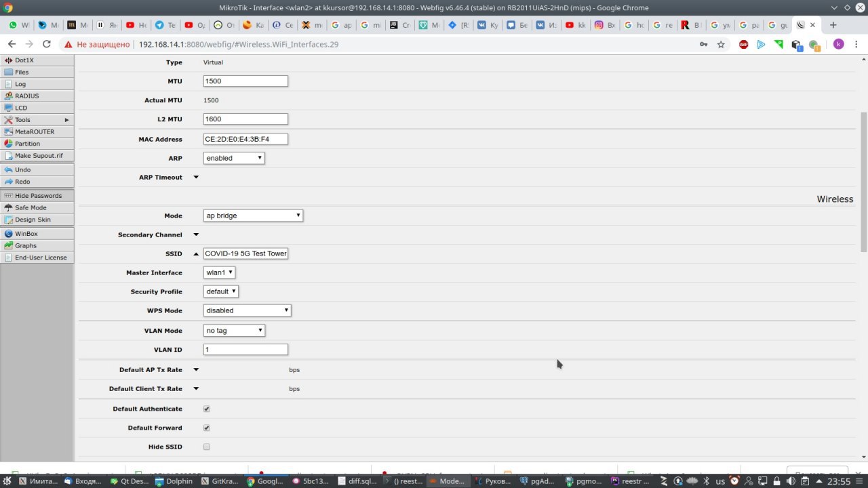
Task: Open the application launcher menu
Action: pyautogui.click(x=7, y=481)
